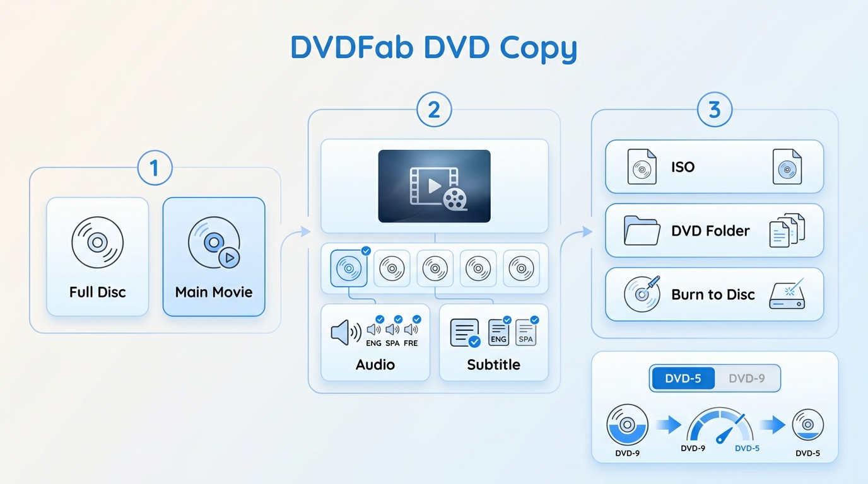Uncheck the selected first disc title checkmark
Screen dimensions: 868x484
pos(366,251)
